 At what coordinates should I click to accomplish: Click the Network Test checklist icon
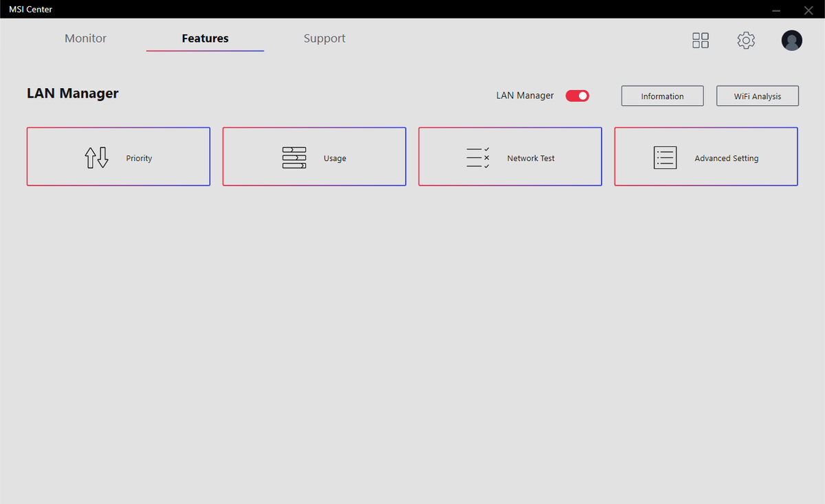478,157
